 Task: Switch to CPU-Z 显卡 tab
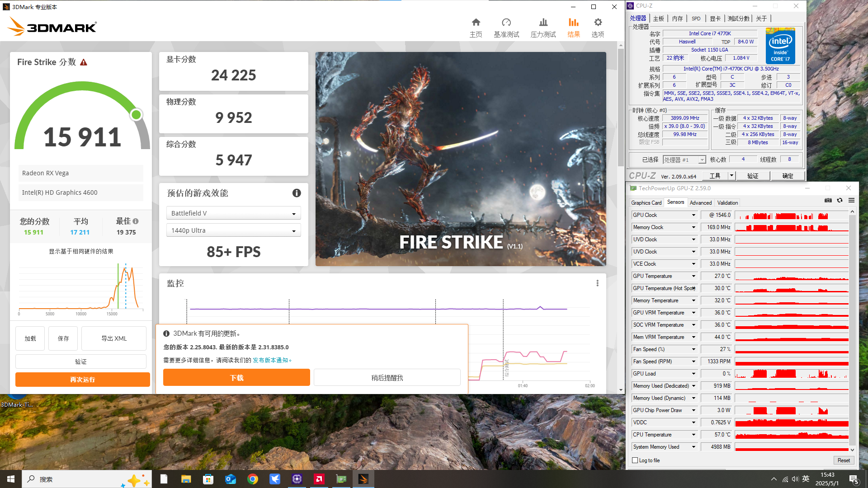point(715,19)
